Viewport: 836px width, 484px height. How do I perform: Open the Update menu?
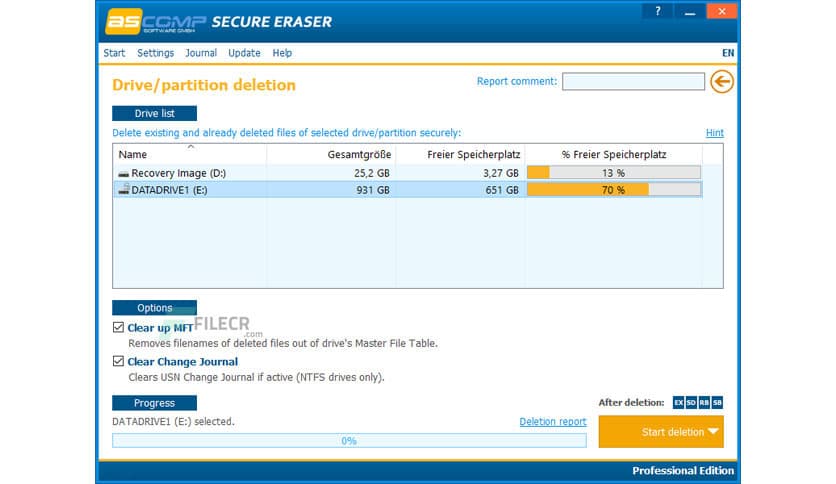click(x=244, y=53)
